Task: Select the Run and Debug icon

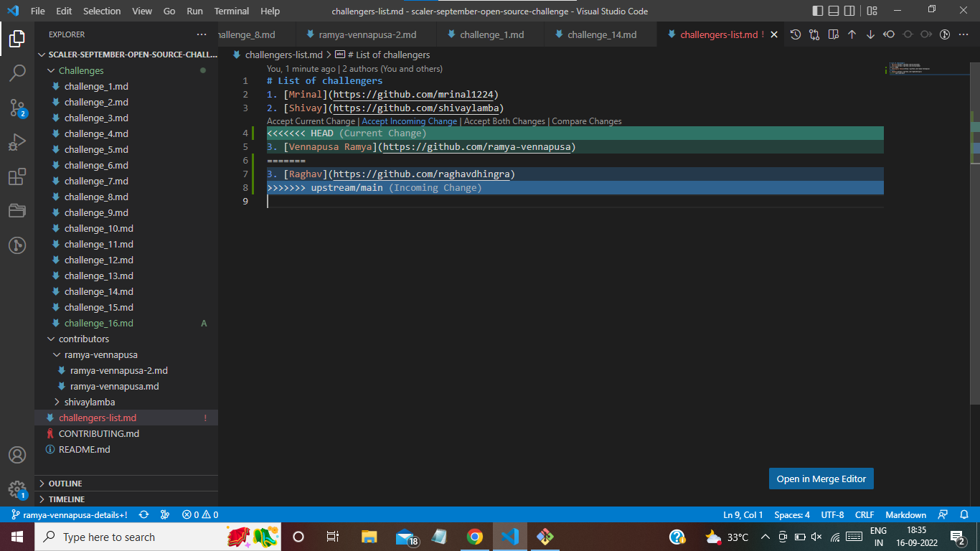Action: click(x=17, y=142)
